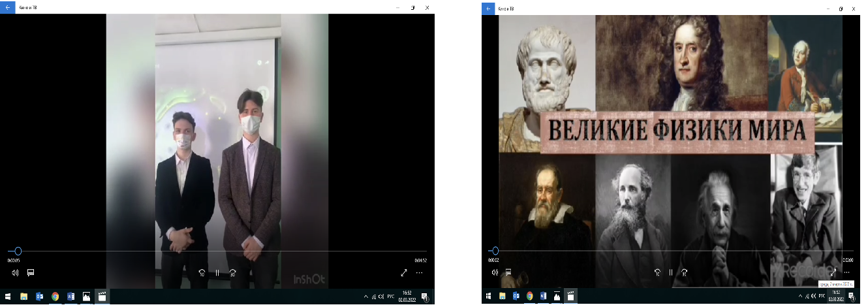Click elapsed time label in left player
Viewport: 868px width, 307px height.
(x=13, y=261)
